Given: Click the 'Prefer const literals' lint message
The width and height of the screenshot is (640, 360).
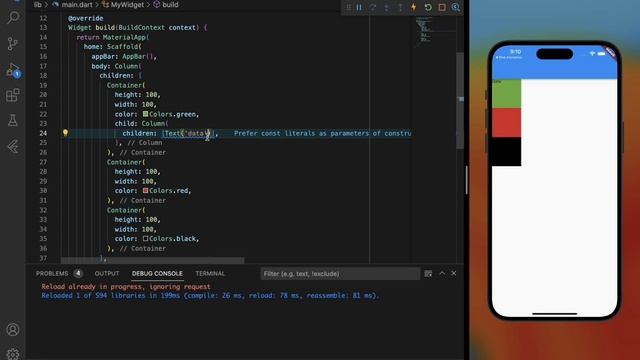Looking at the screenshot, I should click(x=322, y=133).
